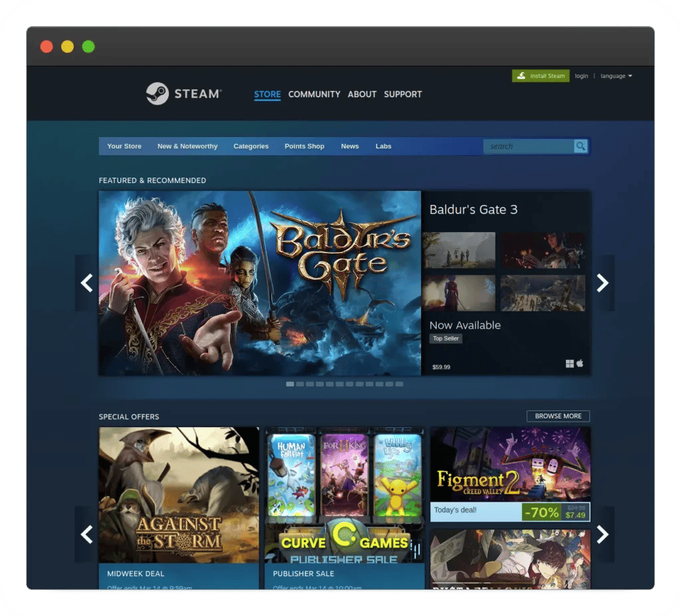Open Your Store menu
This screenshot has width=681, height=616.
point(124,146)
